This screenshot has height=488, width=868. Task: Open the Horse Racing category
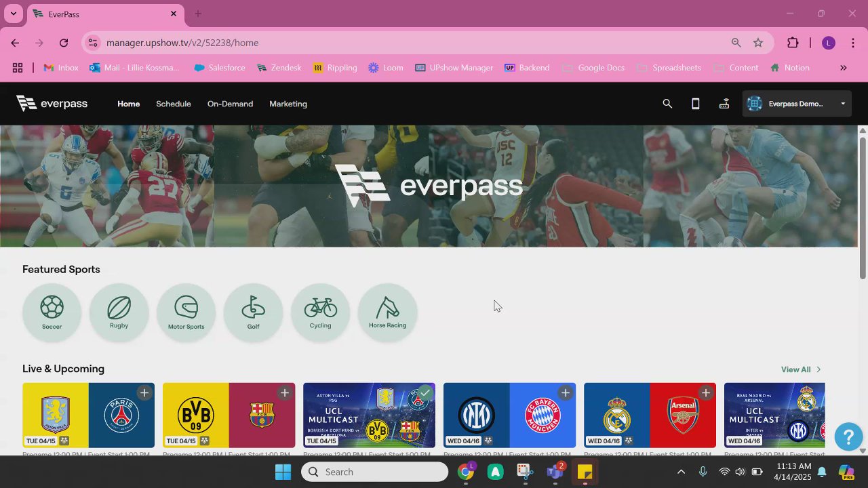[x=387, y=312]
